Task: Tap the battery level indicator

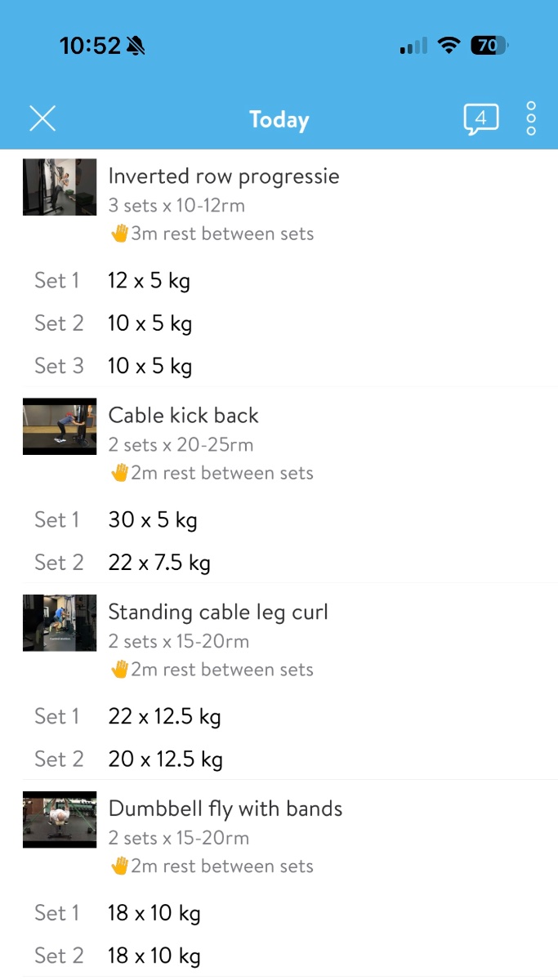Action: 489,46
